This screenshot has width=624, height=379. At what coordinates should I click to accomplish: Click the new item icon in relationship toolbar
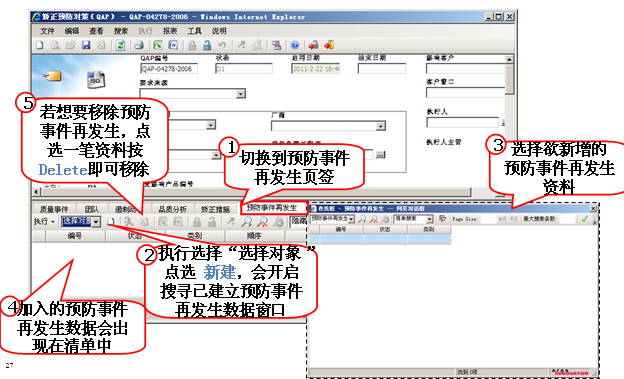(111, 222)
